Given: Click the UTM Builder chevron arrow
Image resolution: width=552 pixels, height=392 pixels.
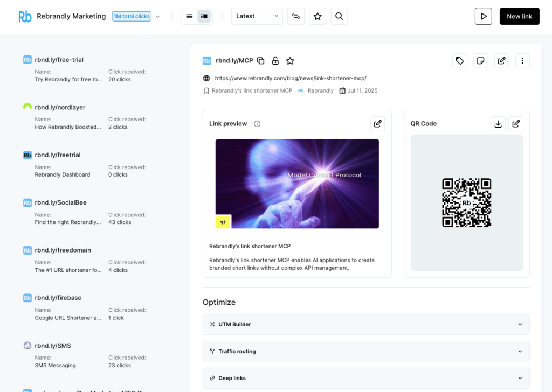Looking at the screenshot, I should (520, 324).
